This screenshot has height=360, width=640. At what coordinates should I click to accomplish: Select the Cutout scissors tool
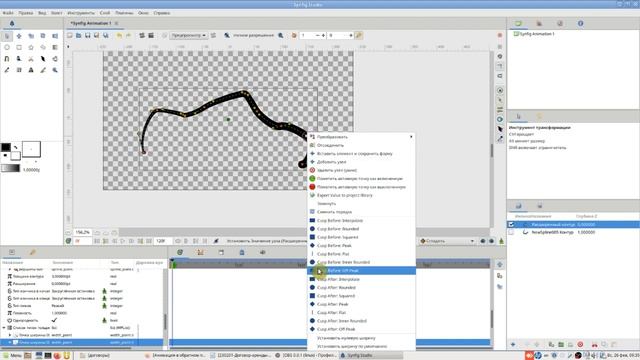pos(31,59)
